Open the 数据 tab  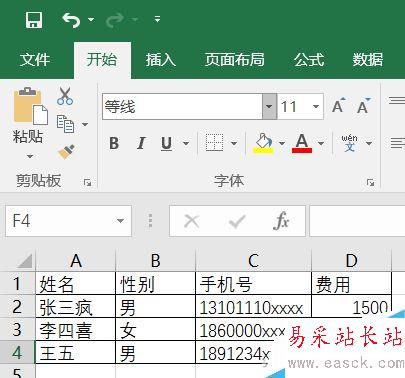tap(368, 60)
